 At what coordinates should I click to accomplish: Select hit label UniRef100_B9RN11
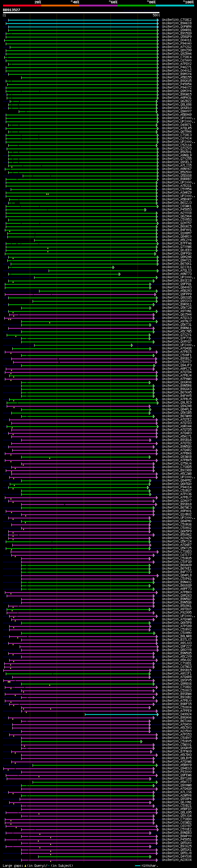pos(176,328)
